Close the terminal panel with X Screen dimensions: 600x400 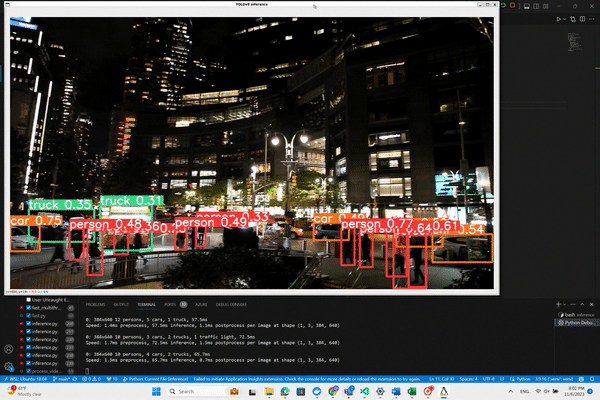592,304
